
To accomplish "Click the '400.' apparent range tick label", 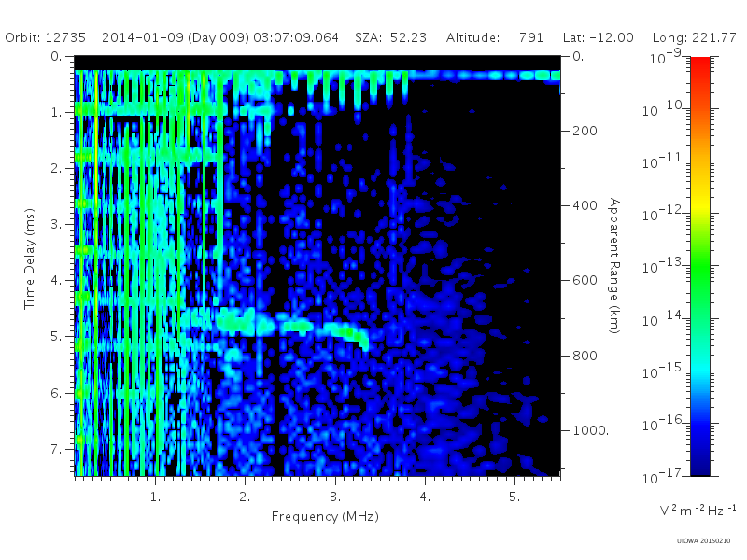I will point(586,205).
